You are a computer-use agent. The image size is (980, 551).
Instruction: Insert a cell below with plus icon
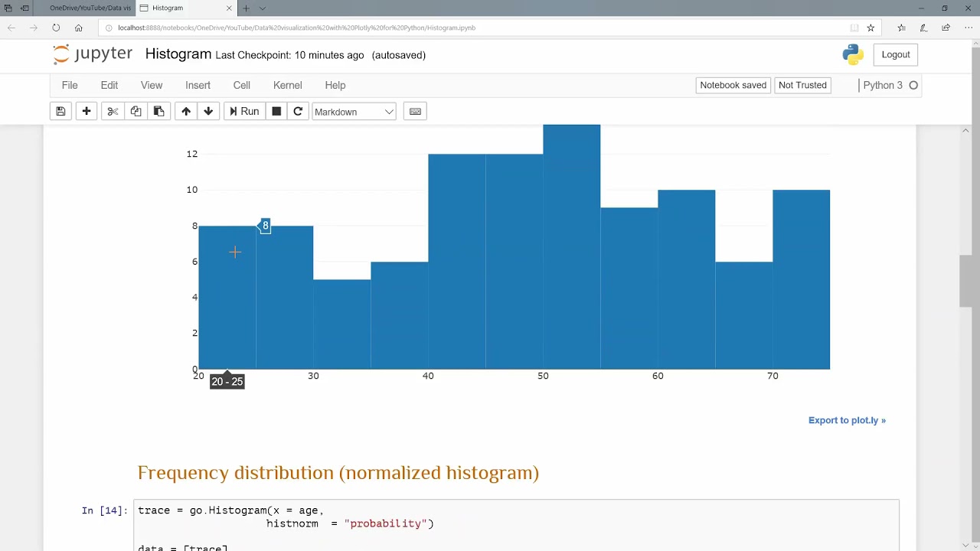87,112
